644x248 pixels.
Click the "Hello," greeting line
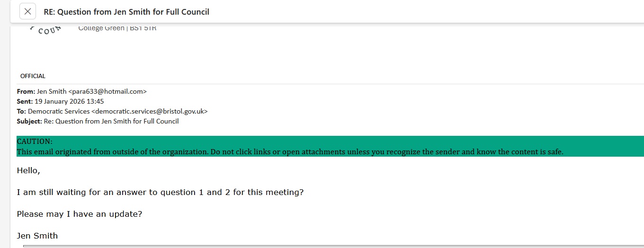(28, 171)
